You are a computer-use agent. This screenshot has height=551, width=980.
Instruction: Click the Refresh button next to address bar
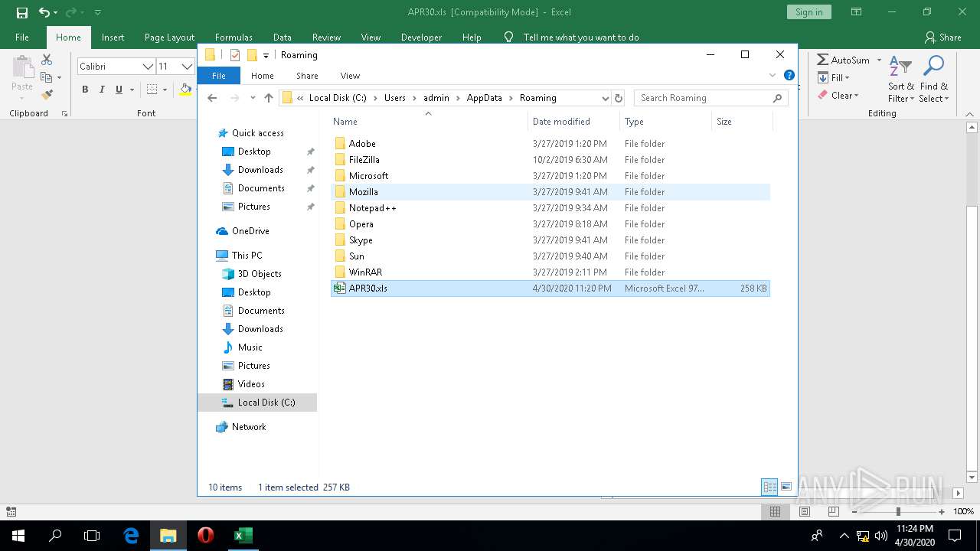pyautogui.click(x=619, y=98)
